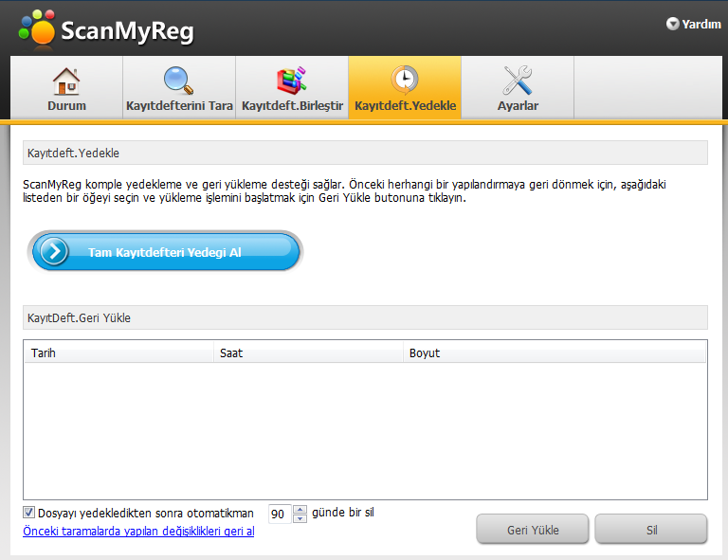Switch to the Durum tab label
Viewport: 728px width, 560px height.
pos(66,106)
